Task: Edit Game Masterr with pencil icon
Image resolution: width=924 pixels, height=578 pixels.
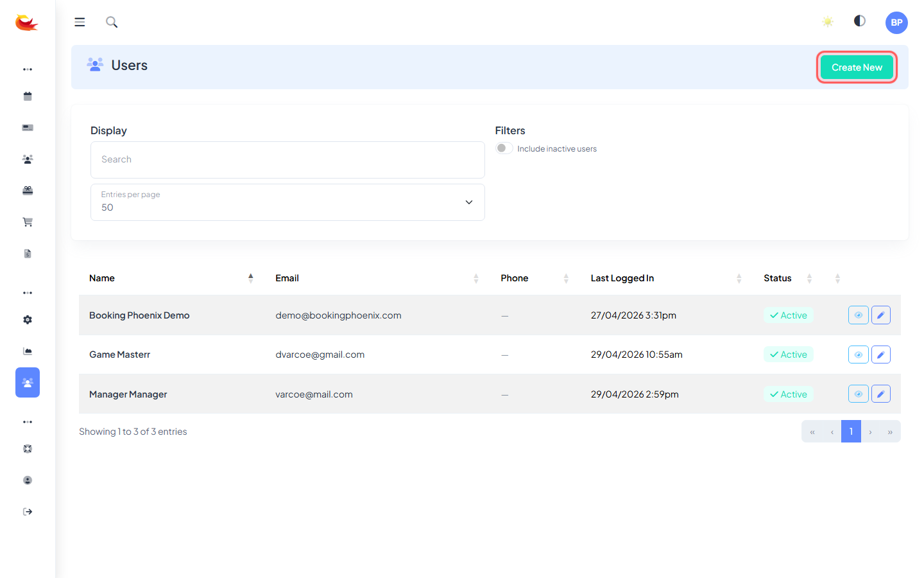Action: (x=881, y=355)
